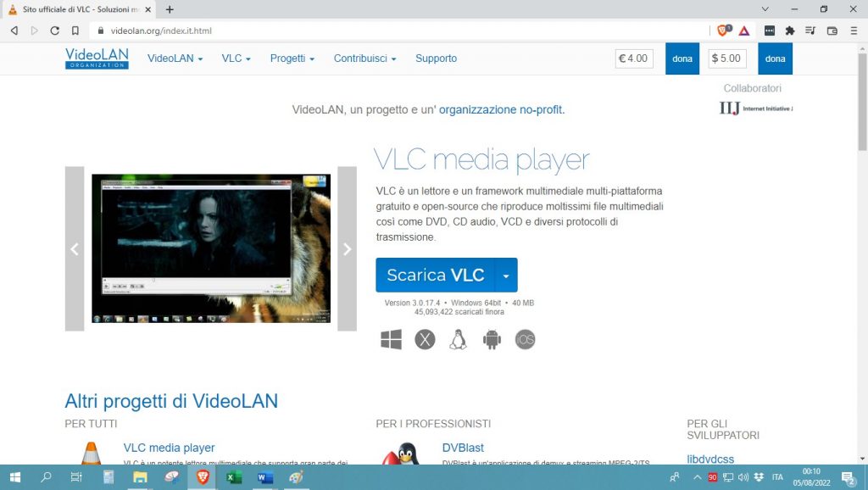Select the Windows download platform icon

(390, 338)
